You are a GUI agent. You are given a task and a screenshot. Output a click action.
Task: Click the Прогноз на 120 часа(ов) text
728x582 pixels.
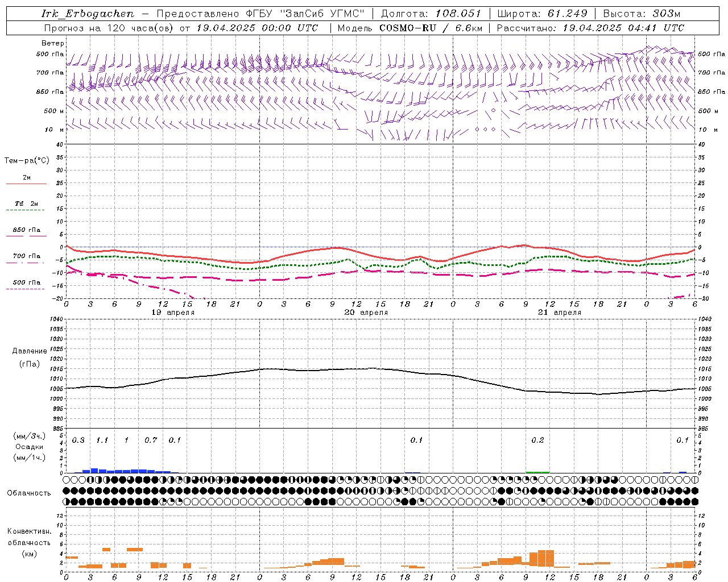pyautogui.click(x=109, y=28)
